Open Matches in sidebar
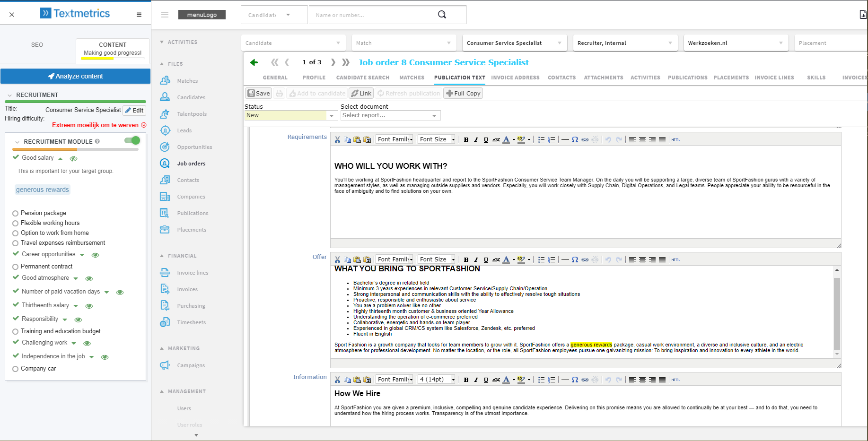This screenshot has height=441, width=868. (x=187, y=81)
